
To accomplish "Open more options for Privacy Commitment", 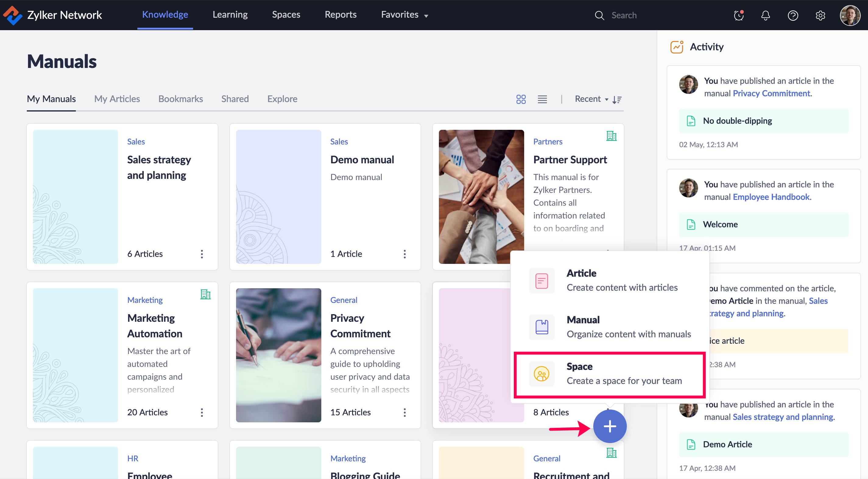I will click(405, 412).
